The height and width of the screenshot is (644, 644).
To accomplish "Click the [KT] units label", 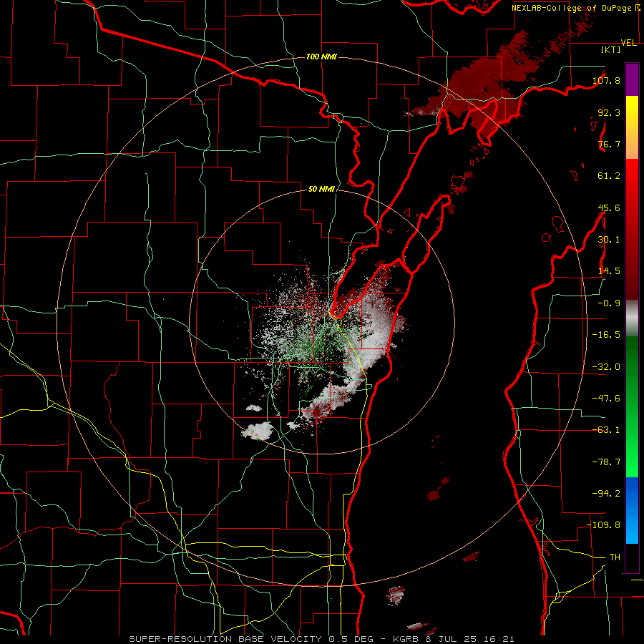I will point(610,49).
